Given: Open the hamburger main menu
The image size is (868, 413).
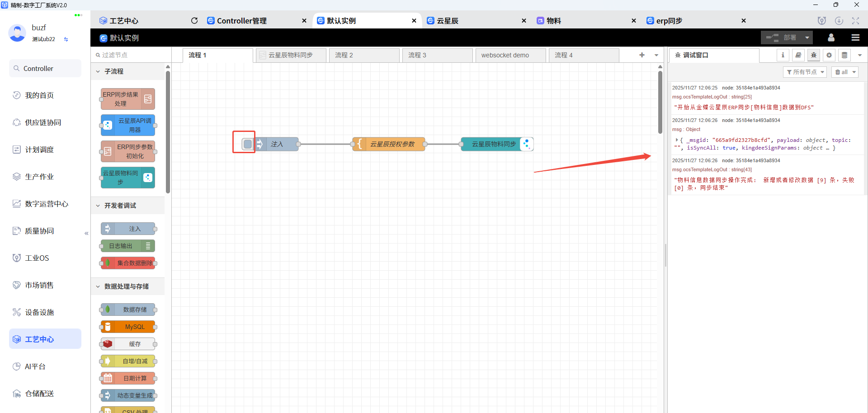Looking at the screenshot, I should click(x=855, y=38).
